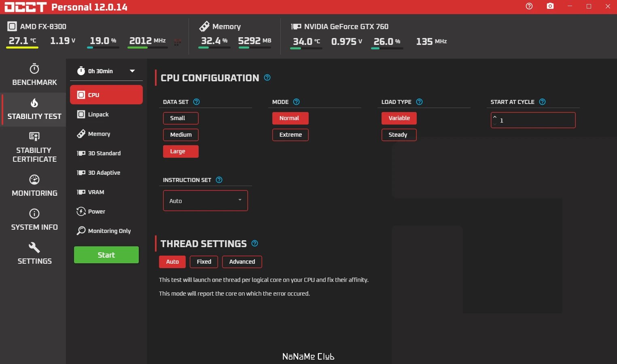This screenshot has height=364, width=617.
Task: Choose Extreme mode
Action: tap(290, 135)
